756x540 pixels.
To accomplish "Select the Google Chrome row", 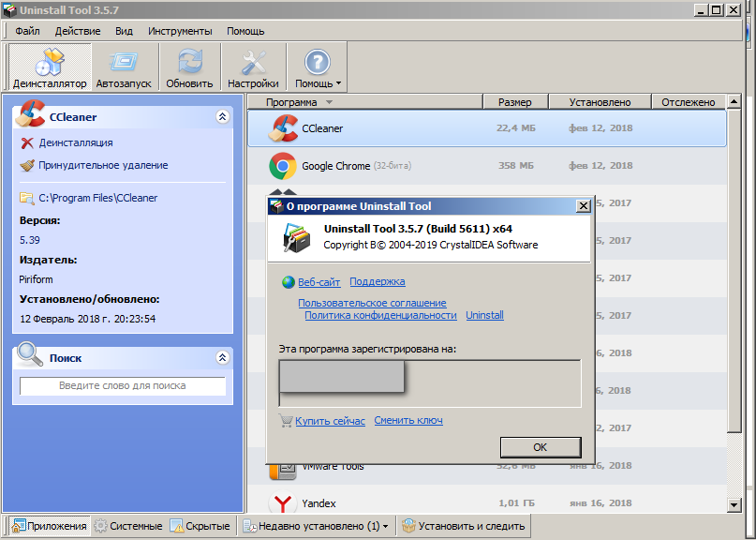I will (x=486, y=166).
